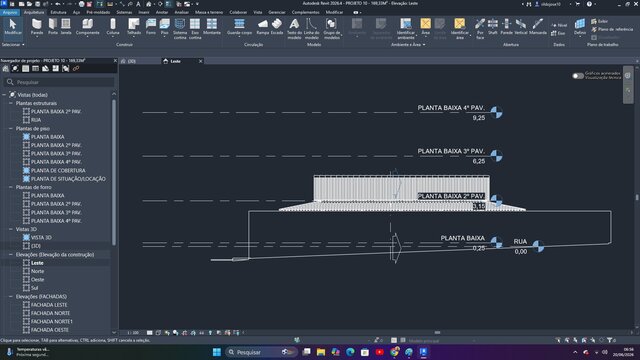Viewport: 640px width, 360px height.
Task: Toggle Gráficos acelerados switch
Action: [578, 76]
